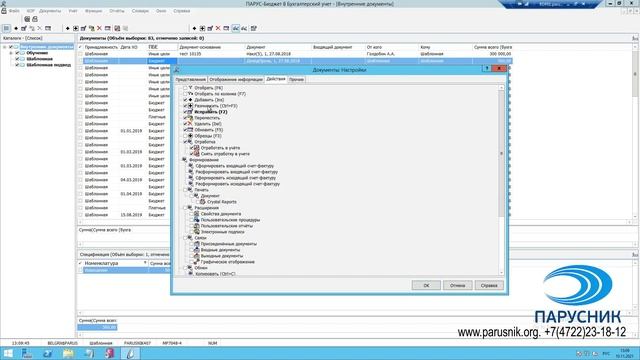Screen dimensions: 640x360
Task: Click the red delete icon next to the process icon group
Action: point(99,28)
